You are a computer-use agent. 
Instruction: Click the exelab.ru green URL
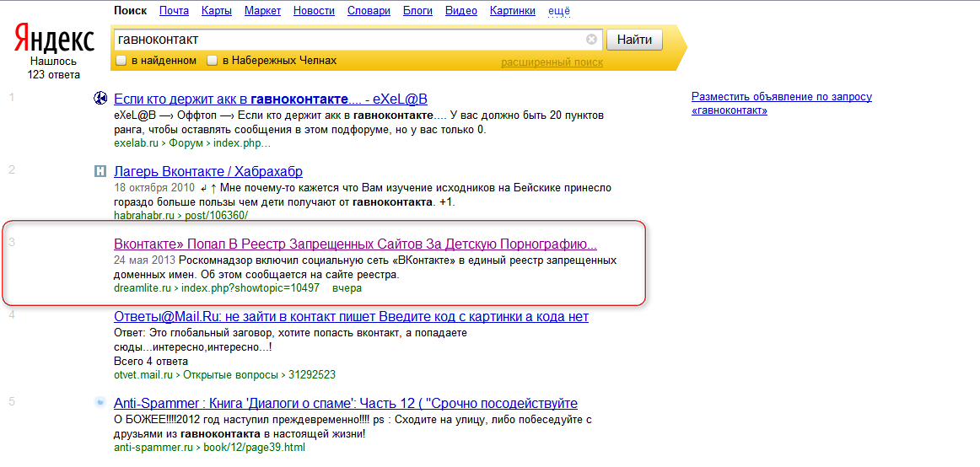[137, 143]
